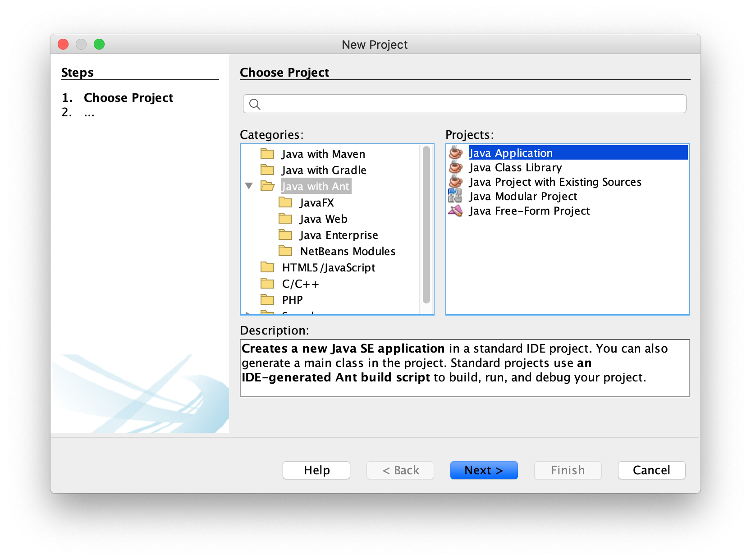Select the C/C++ category
The width and height of the screenshot is (751, 560).
tap(301, 284)
